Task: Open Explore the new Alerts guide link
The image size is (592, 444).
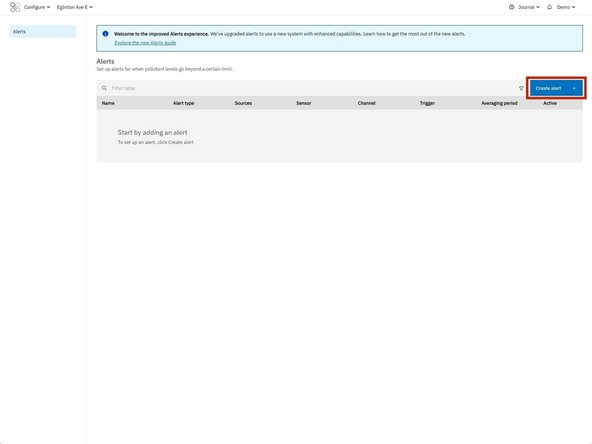Action: pos(145,43)
